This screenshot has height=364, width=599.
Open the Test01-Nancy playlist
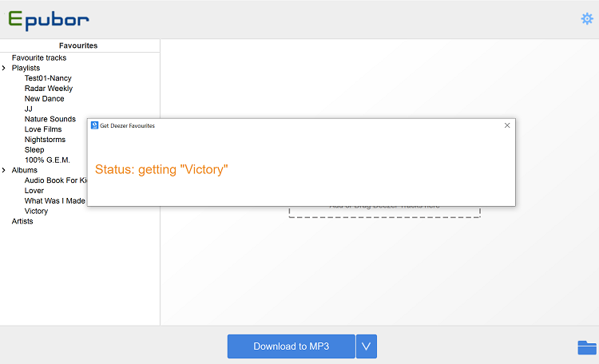48,78
